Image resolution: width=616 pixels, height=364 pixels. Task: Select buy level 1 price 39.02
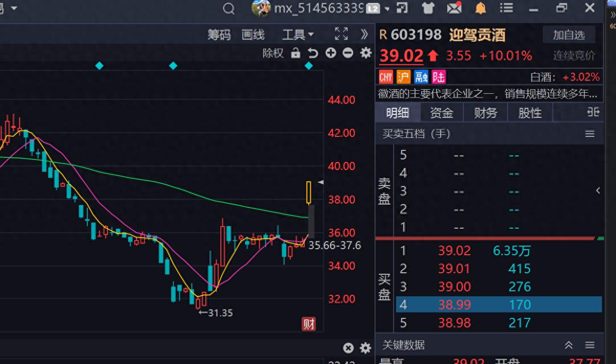454,251
